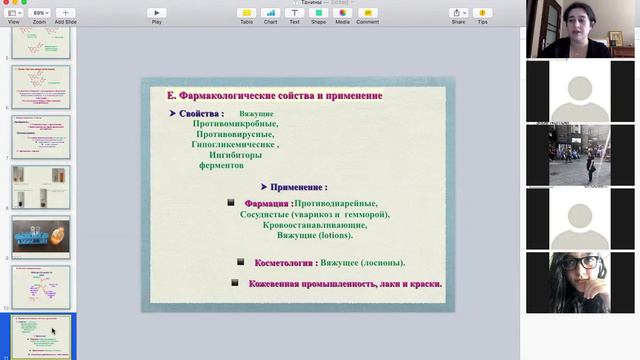The width and height of the screenshot is (640, 360).
Task: Click the 'Кровоостанавливающие,' text line
Action: click(315, 225)
